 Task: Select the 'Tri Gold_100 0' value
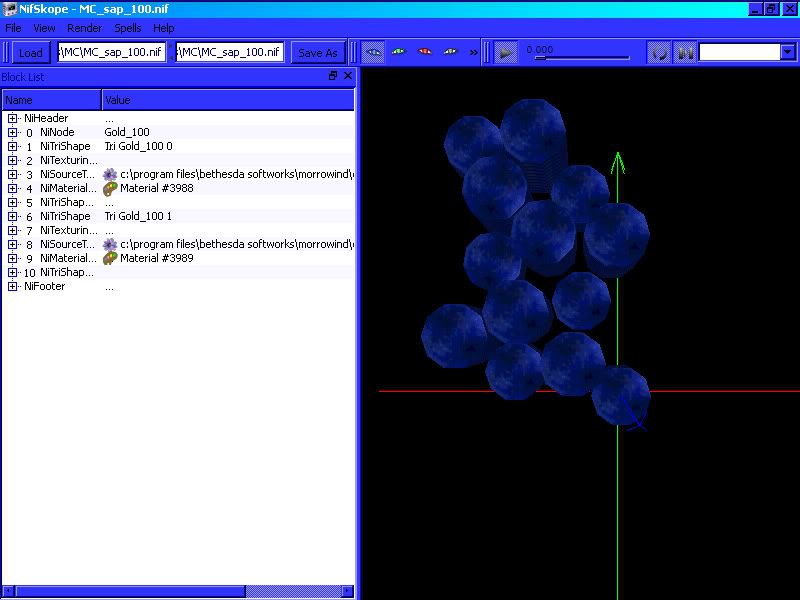pos(138,146)
